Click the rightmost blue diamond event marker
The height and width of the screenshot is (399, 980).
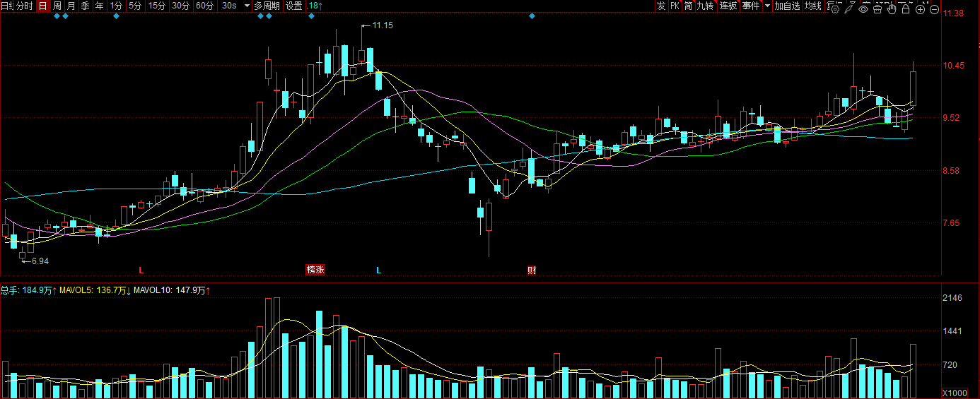[532, 16]
